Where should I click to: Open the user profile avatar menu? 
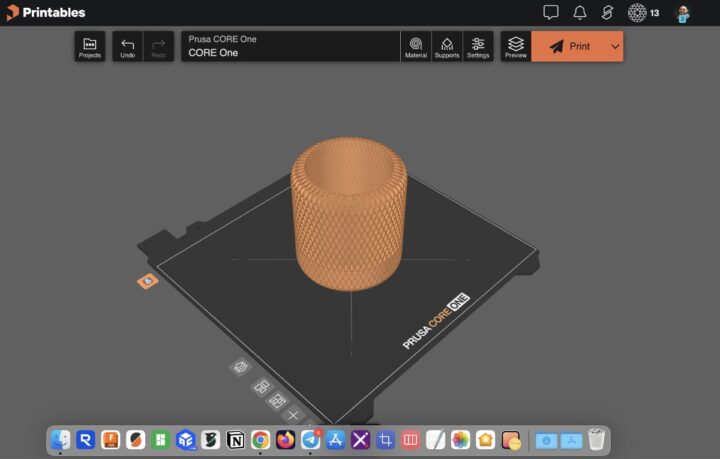pos(683,13)
